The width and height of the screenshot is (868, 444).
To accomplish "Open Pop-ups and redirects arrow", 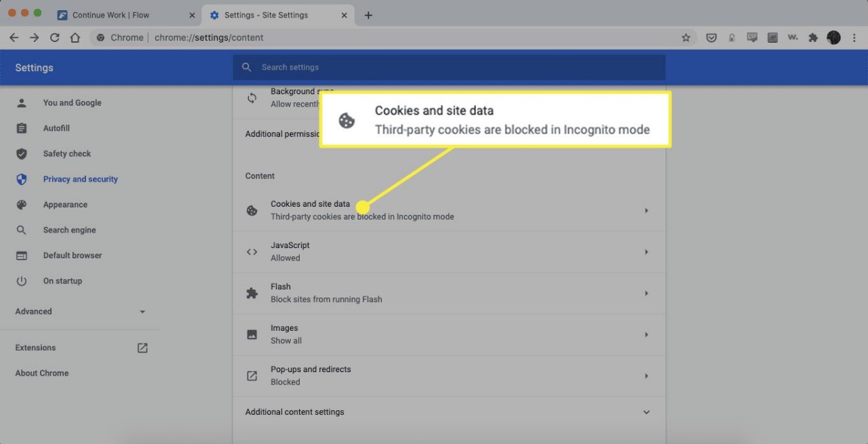I will pos(646,376).
